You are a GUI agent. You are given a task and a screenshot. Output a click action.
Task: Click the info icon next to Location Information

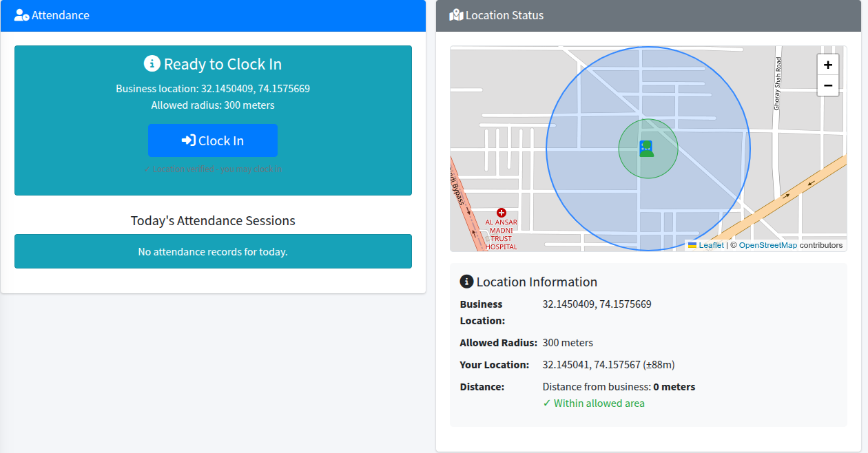pyautogui.click(x=466, y=282)
